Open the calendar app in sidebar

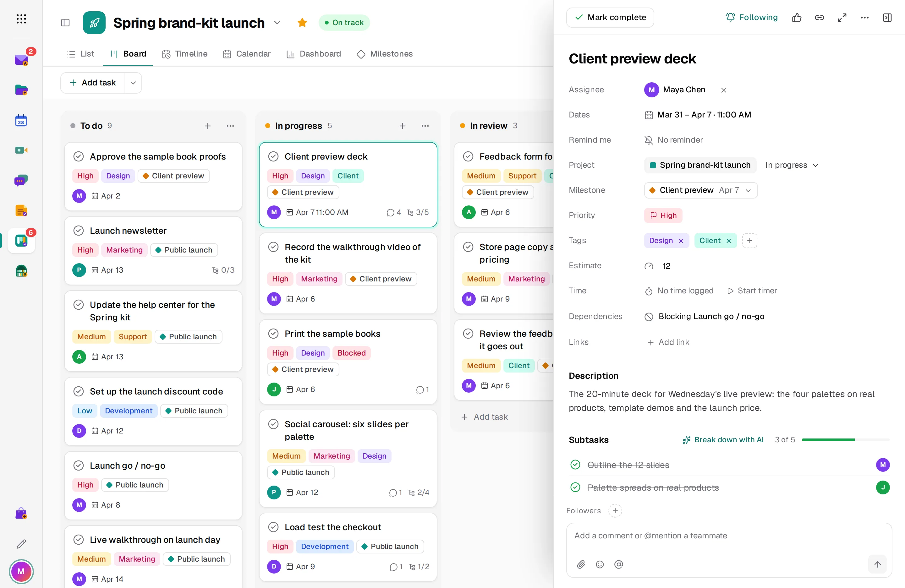tap(21, 120)
